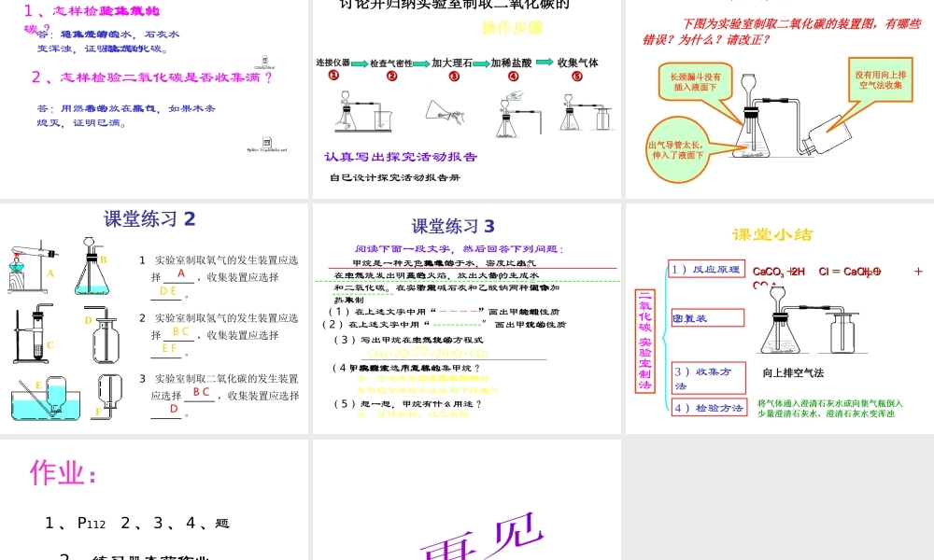Click the flask diagram in the error slide
934x560 pixels.
pyautogui.click(x=752, y=117)
